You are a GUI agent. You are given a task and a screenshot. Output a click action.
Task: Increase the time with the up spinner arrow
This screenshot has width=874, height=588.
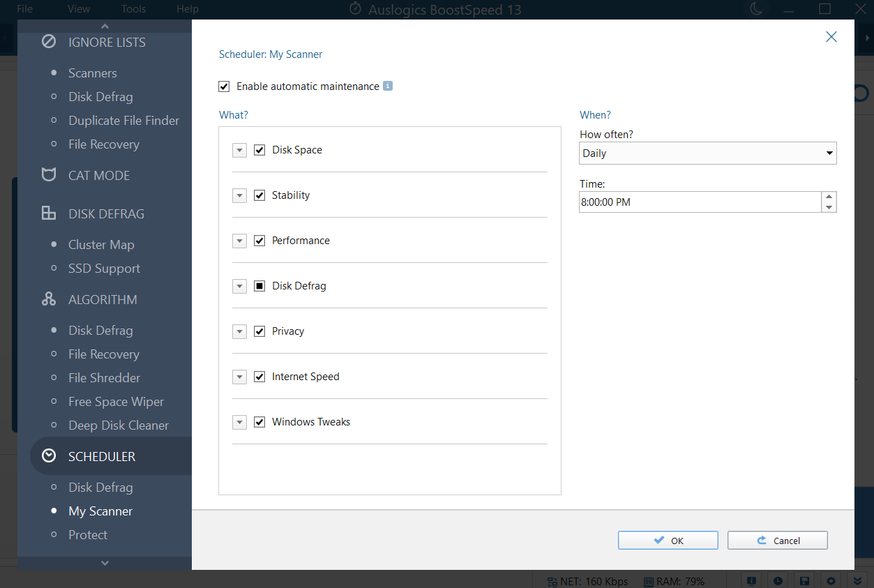tap(829, 197)
